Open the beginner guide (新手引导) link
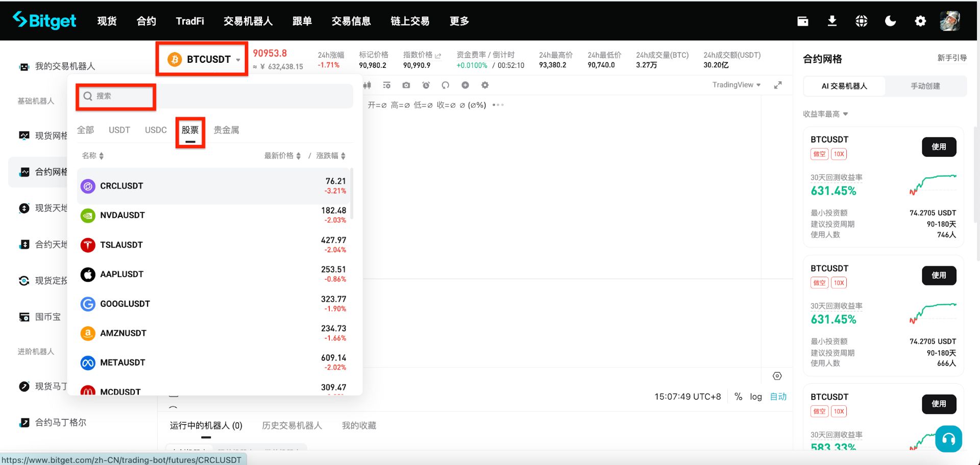 pos(952,58)
